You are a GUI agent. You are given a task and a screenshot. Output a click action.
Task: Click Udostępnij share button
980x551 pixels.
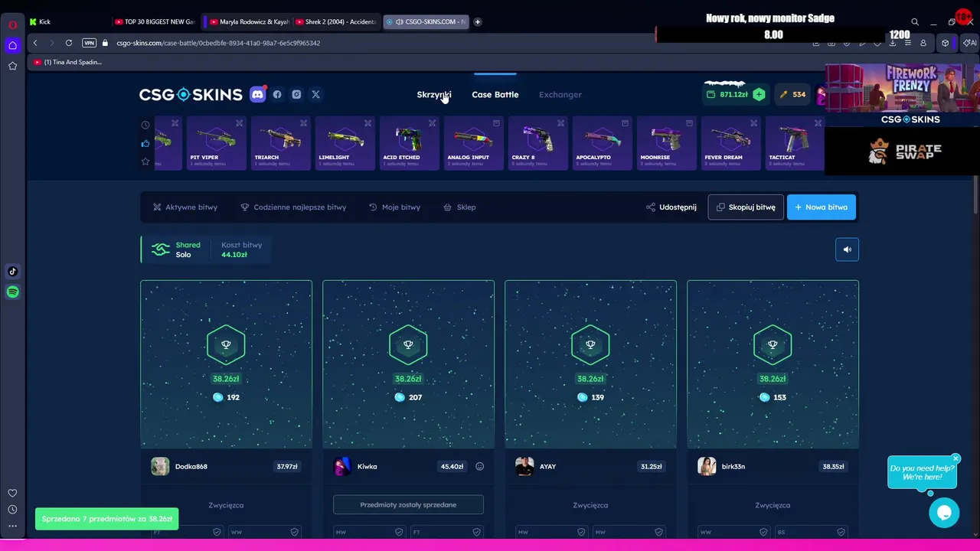671,207
